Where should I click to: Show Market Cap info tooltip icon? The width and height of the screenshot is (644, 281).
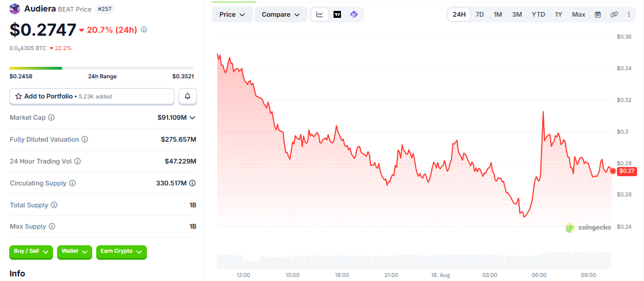click(x=51, y=117)
